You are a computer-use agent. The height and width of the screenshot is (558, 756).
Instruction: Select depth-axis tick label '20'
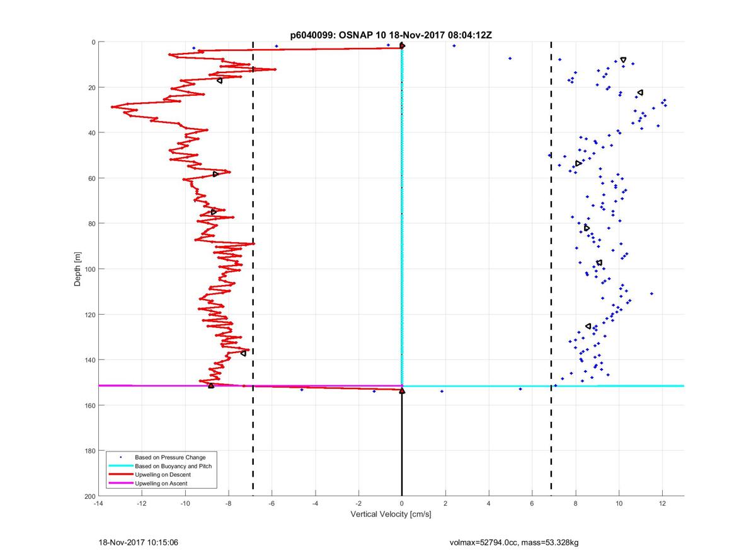[91, 88]
